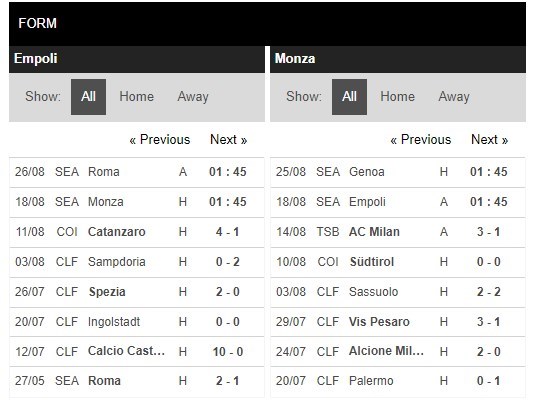Go to Next page of Empoli results
Screen dimensions: 533x410
click(228, 140)
